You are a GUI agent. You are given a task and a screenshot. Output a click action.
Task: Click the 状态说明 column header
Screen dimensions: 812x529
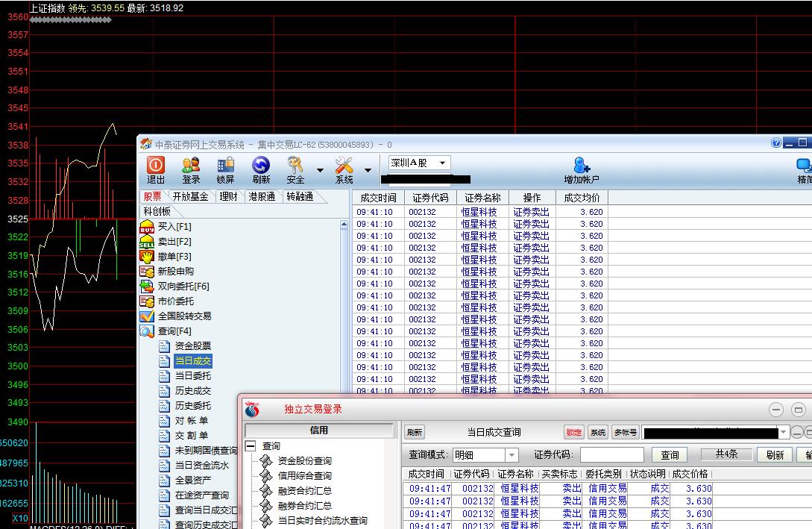[x=647, y=474]
